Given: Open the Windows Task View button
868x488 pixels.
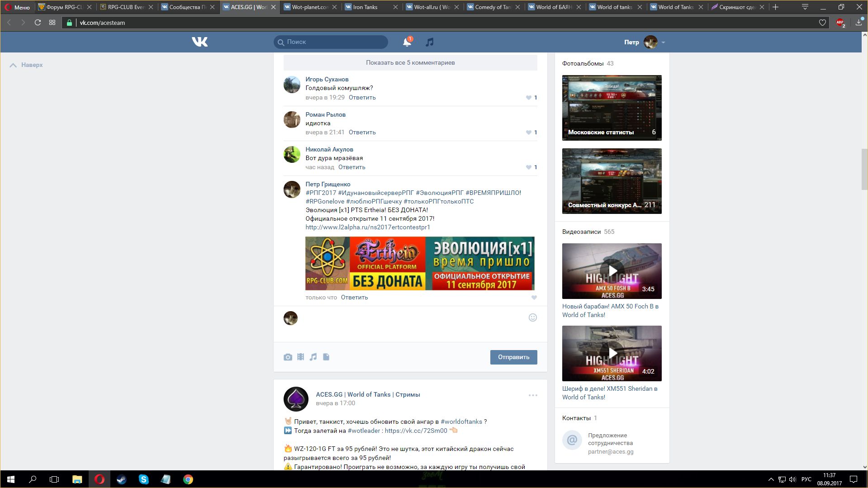Looking at the screenshot, I should click(x=54, y=479).
